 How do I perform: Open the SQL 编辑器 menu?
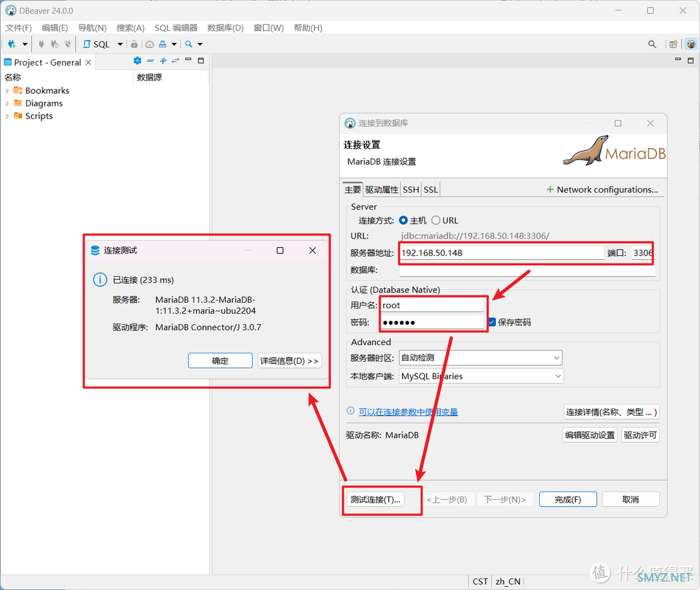tap(176, 28)
